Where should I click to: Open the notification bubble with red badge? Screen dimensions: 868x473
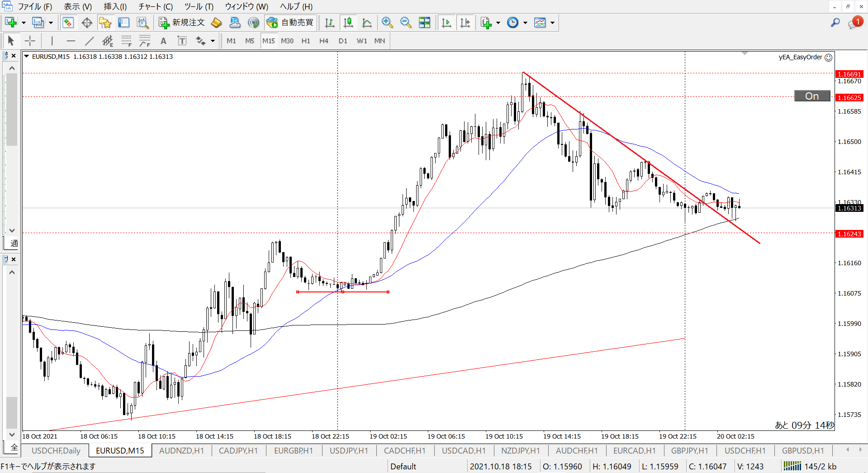(x=855, y=22)
